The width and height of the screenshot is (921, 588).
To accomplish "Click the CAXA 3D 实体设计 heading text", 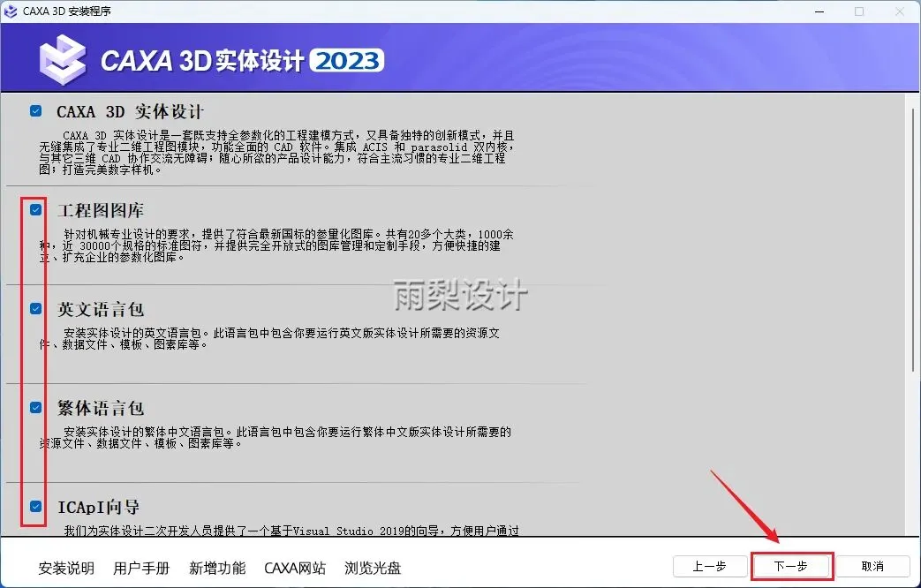I will [130, 111].
